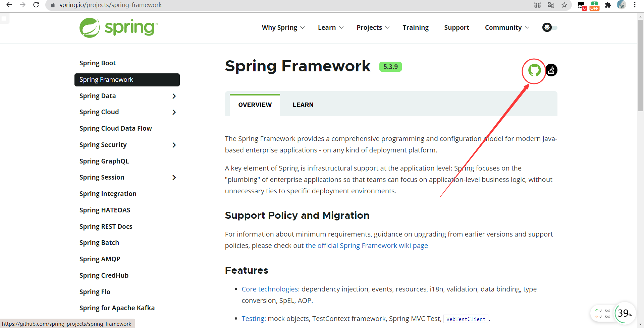Screen dimensions: 644x328
Task: Open Spring CredHub in the sidebar
Action: coord(104,275)
